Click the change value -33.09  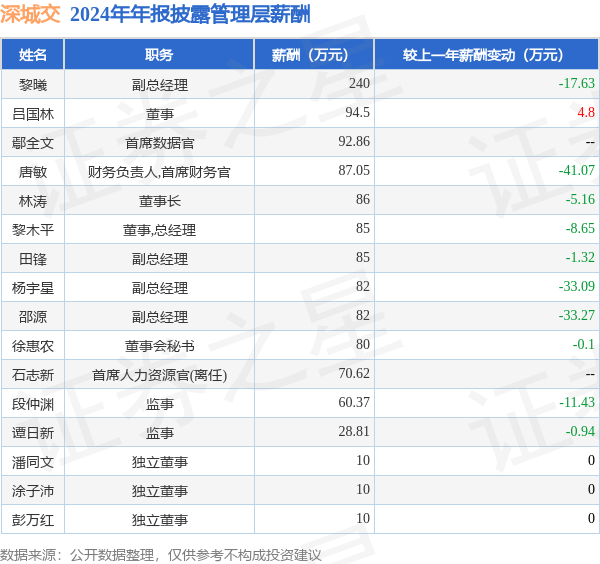tap(577, 287)
